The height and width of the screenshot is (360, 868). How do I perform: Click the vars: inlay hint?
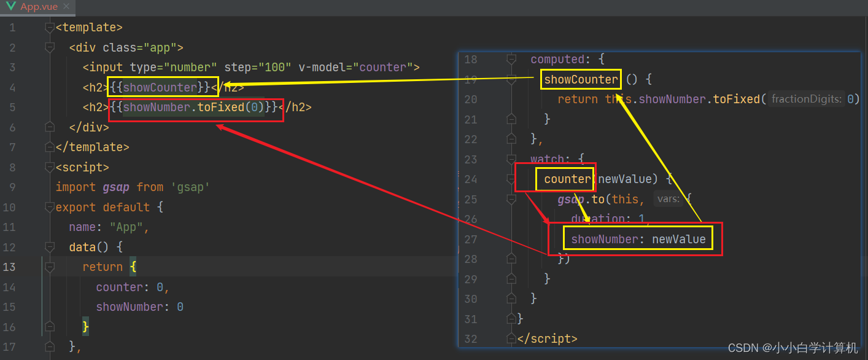(x=668, y=199)
